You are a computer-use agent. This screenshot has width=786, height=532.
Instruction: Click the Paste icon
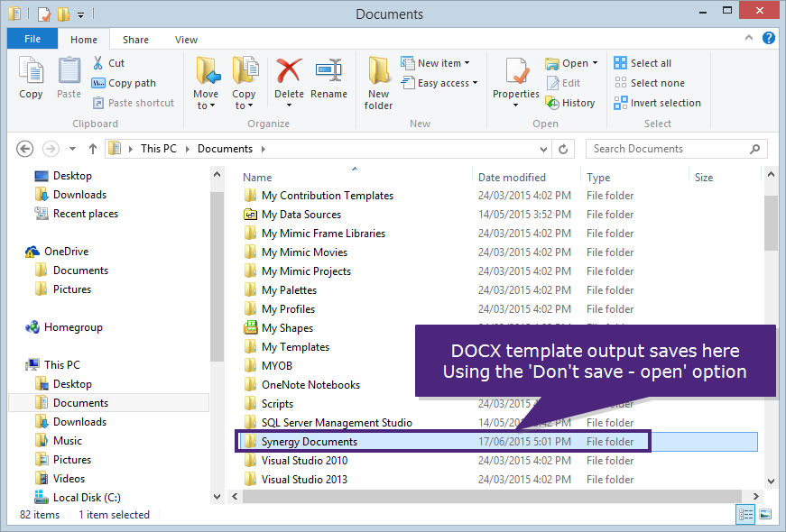69,79
